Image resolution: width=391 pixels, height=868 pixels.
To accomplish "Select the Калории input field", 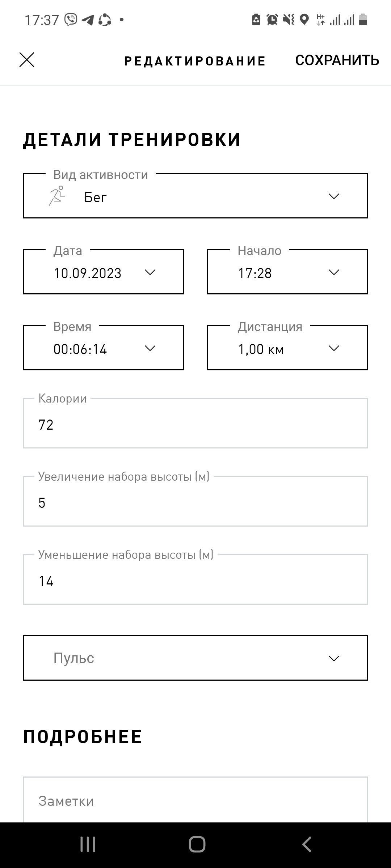I will pyautogui.click(x=195, y=423).
